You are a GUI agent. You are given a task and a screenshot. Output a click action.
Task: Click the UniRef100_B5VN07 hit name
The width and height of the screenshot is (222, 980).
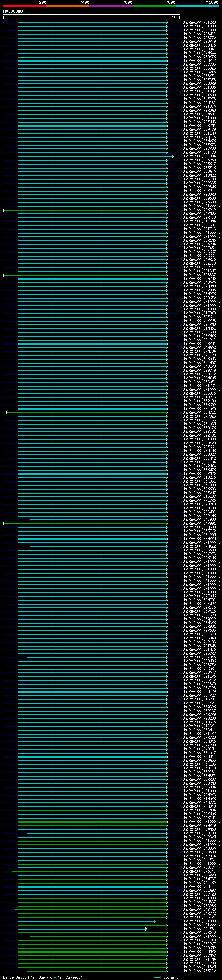coord(199,955)
